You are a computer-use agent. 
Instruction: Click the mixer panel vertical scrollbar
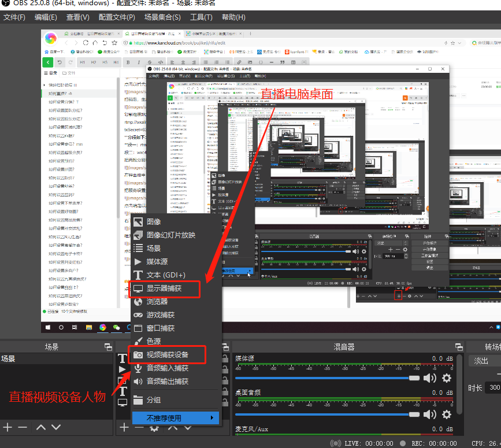click(x=459, y=385)
